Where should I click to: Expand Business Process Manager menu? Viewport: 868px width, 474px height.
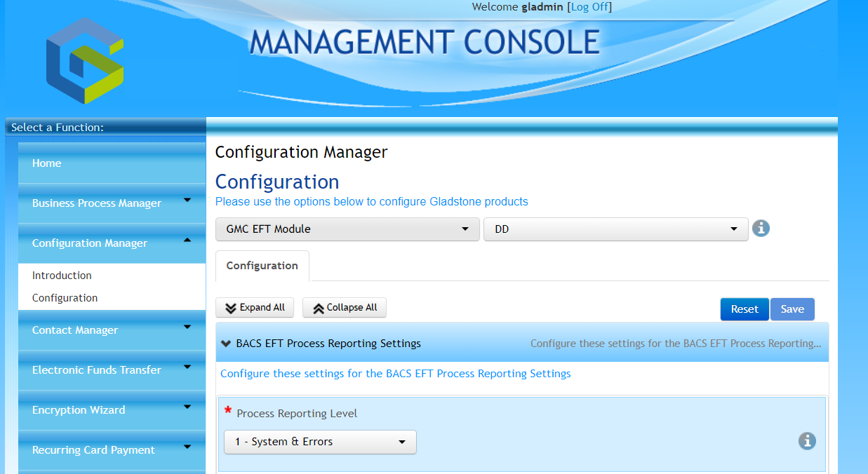point(112,203)
